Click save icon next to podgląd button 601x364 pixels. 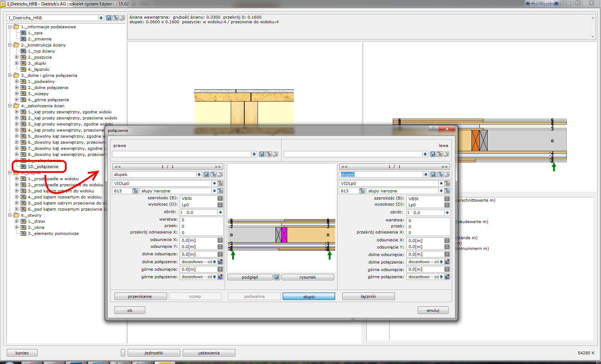(x=277, y=277)
